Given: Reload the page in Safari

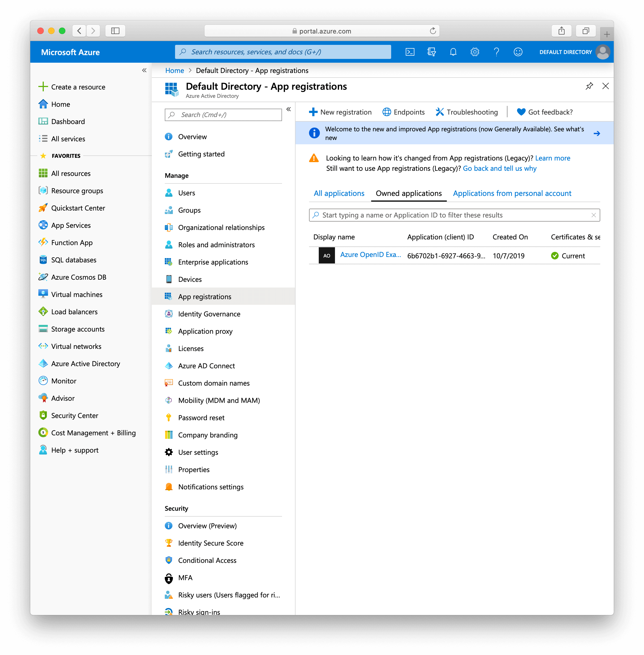Looking at the screenshot, I should (x=432, y=31).
